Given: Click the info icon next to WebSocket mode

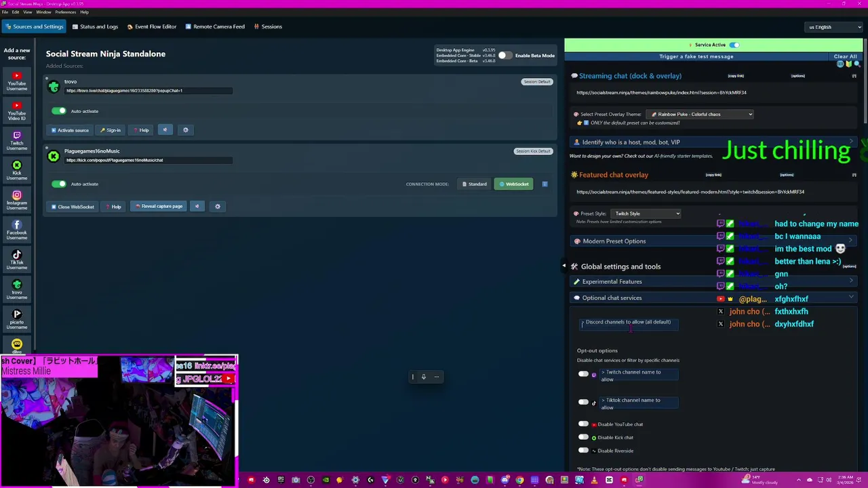Looking at the screenshot, I should 545,184.
